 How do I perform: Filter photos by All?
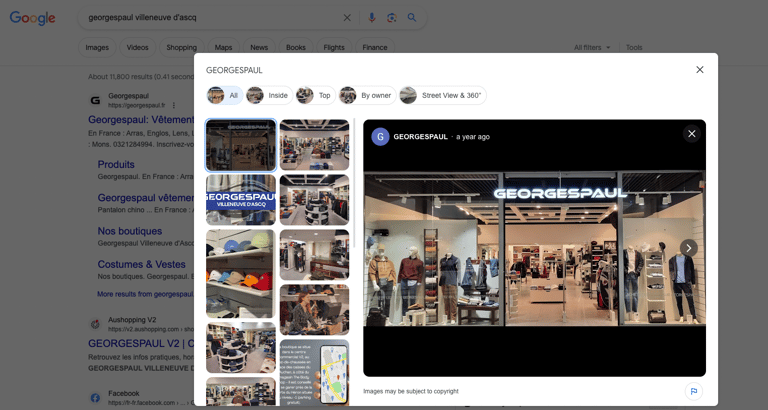point(225,96)
